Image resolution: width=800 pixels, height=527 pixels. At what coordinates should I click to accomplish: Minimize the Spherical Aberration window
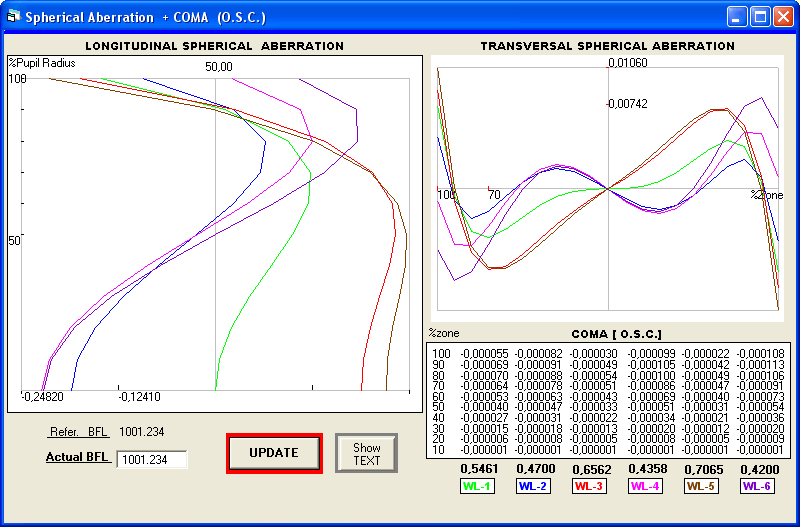[736, 17]
